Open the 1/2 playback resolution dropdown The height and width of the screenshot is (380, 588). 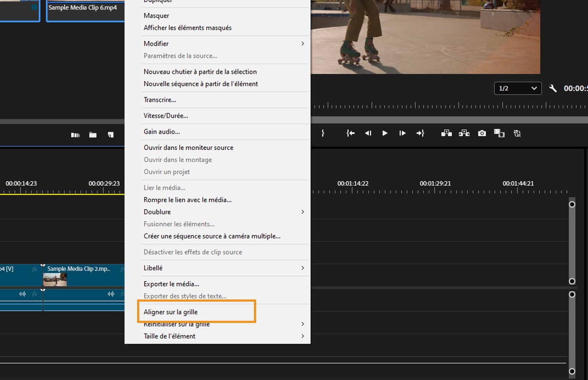coord(517,88)
